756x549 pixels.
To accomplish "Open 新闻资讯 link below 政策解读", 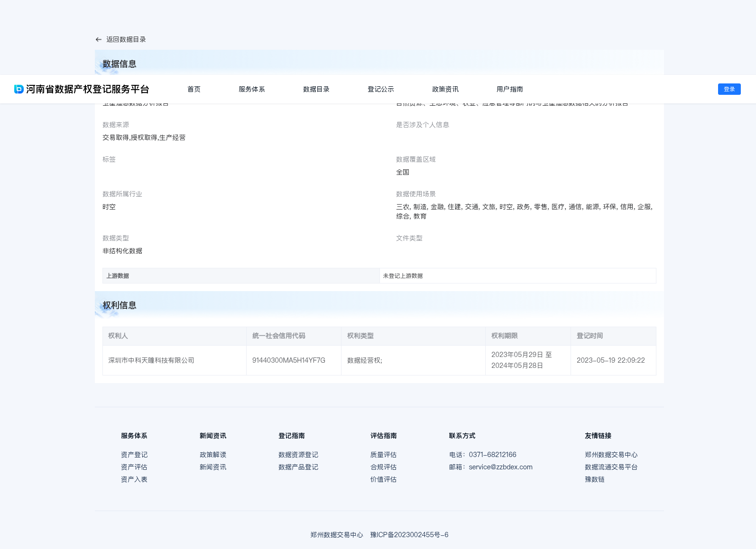I will (x=213, y=467).
